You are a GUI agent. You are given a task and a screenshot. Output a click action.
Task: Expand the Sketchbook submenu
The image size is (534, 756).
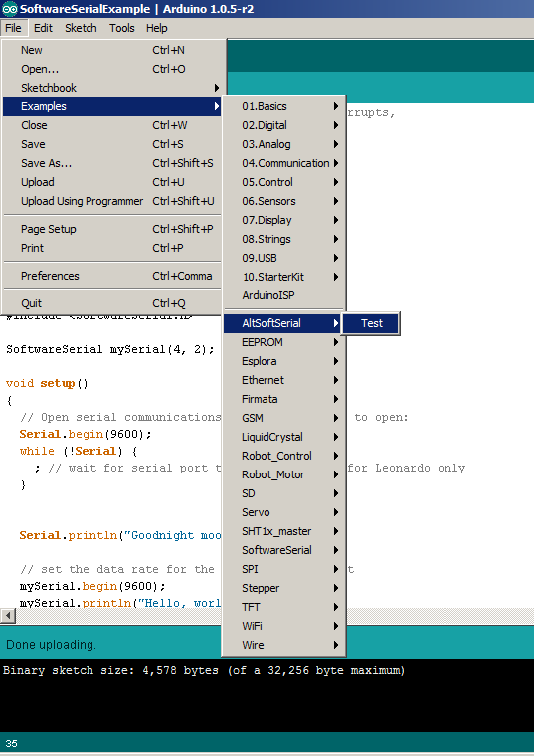click(111, 88)
